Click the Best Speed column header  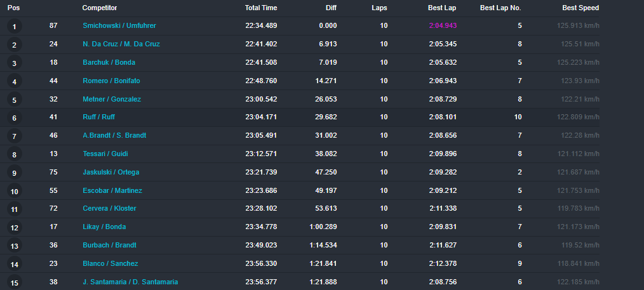point(580,8)
